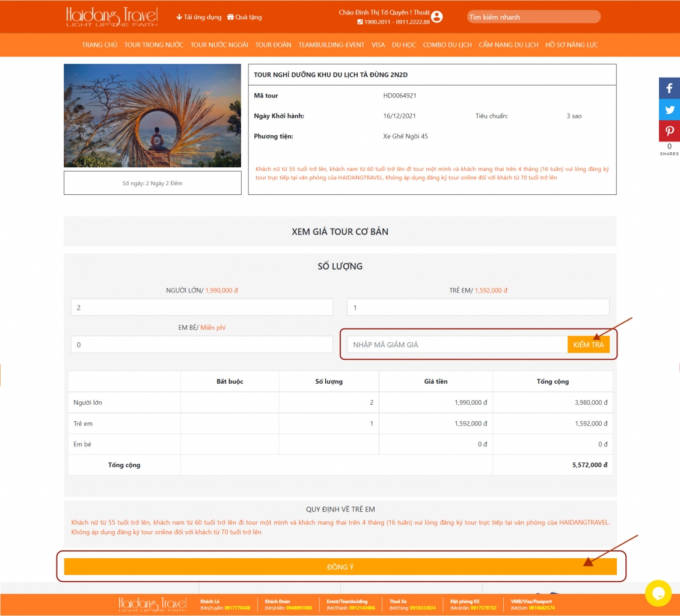Click footer Thuê Xe phone 0918333834
The image size is (680, 616).
tap(423, 608)
